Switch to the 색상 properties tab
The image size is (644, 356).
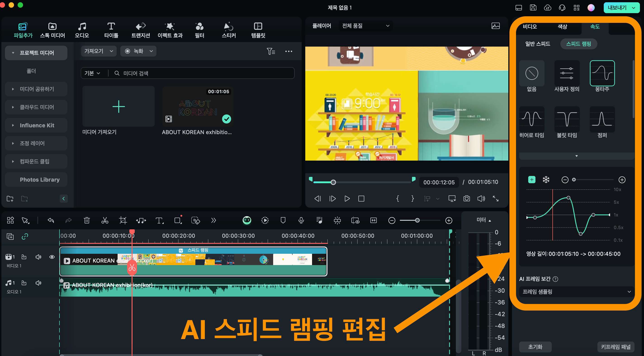562,26
